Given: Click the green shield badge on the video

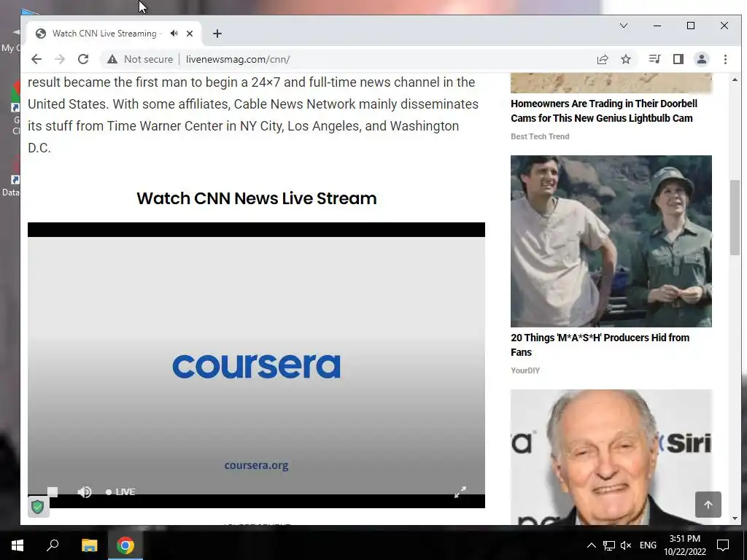Looking at the screenshot, I should pos(38,507).
